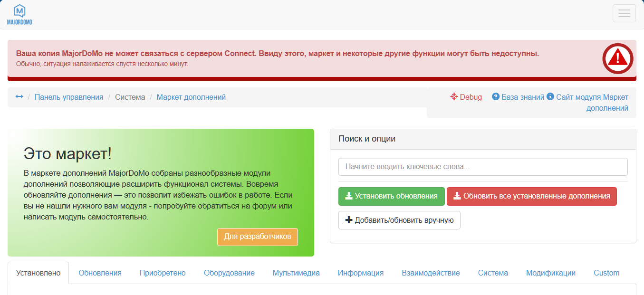This screenshot has width=644, height=295.
Task: Click the info icon by Сайт модуля
Action: tap(550, 96)
